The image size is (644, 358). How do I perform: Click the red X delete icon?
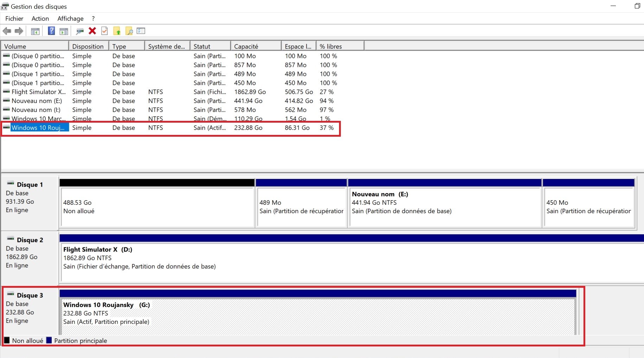[x=92, y=31]
